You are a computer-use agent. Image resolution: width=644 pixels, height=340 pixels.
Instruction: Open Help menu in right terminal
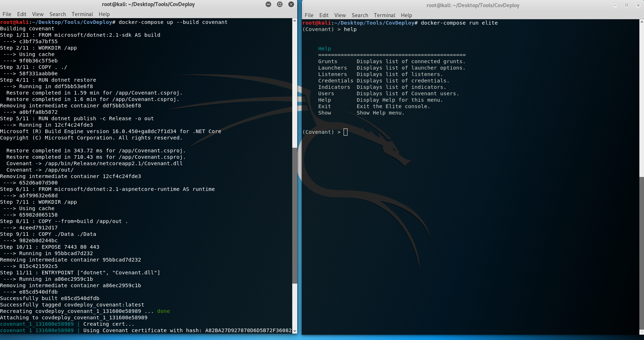click(x=407, y=15)
